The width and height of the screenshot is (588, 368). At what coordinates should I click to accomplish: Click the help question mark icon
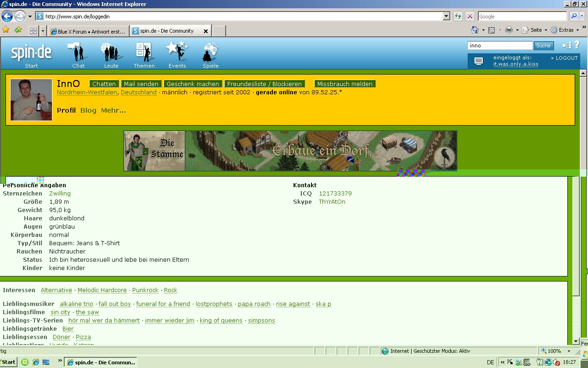[577, 45]
